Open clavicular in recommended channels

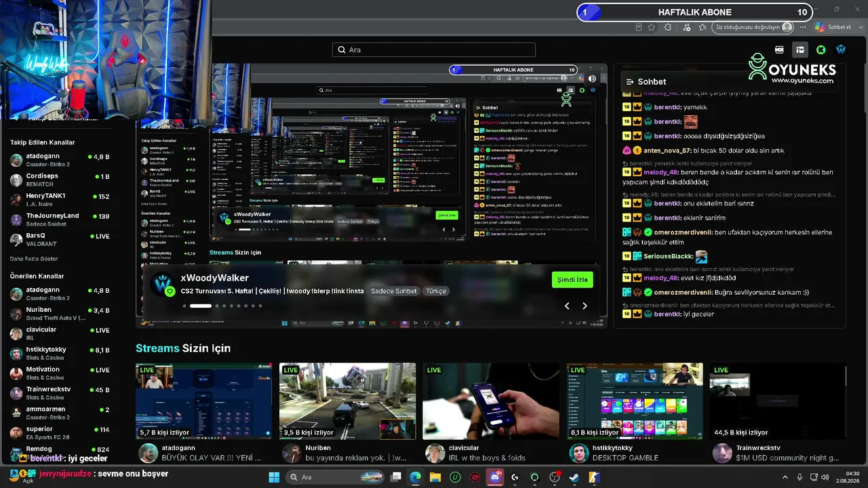(60, 333)
